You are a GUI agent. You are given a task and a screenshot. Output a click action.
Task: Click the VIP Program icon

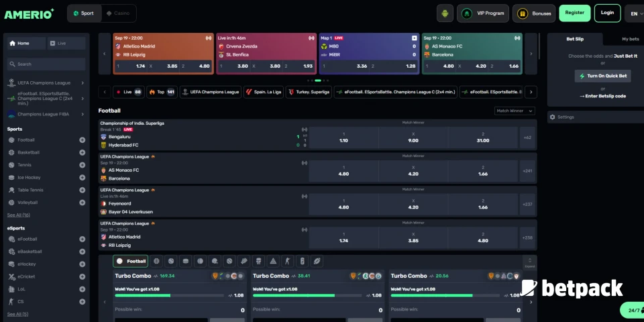tap(468, 13)
